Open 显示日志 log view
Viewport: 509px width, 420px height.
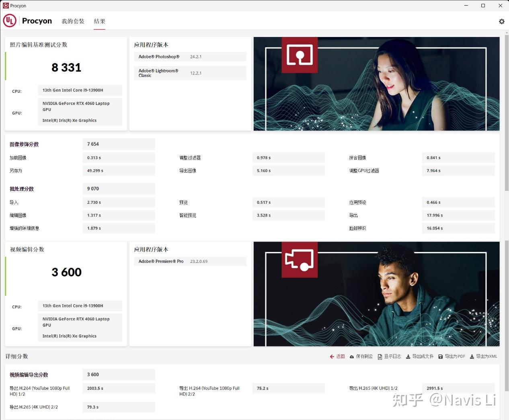click(389, 356)
